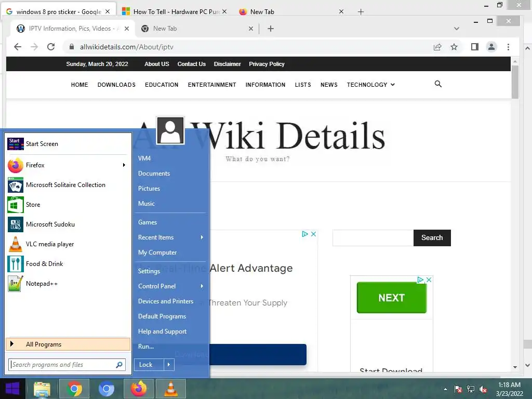Viewport: 532px width, 399px height.
Task: Switch to Firefox on taskbar
Action: point(139,389)
